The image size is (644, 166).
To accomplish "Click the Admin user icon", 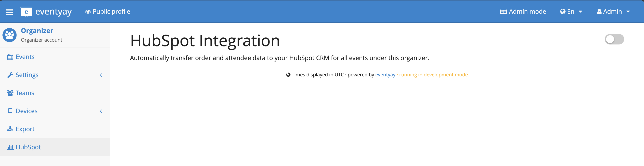I will (599, 11).
